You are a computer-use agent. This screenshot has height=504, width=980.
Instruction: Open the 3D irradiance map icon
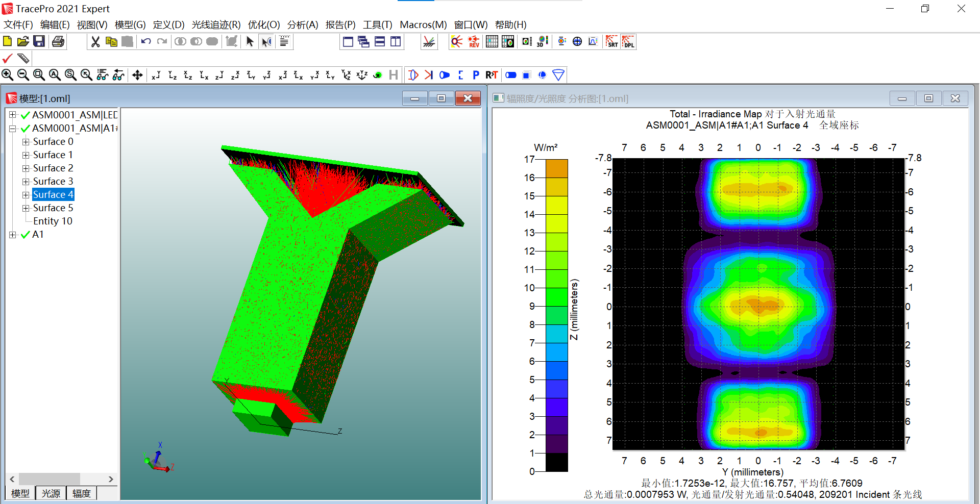[543, 41]
